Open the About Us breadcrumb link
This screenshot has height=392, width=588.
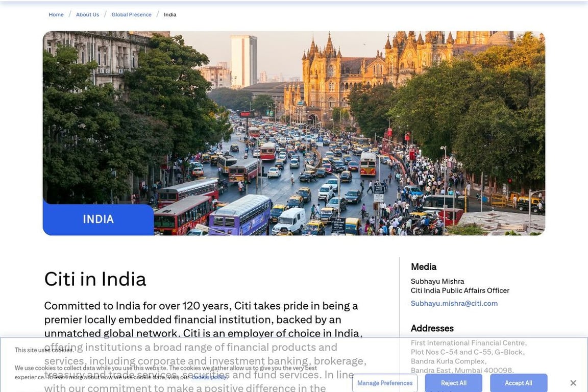pos(87,15)
